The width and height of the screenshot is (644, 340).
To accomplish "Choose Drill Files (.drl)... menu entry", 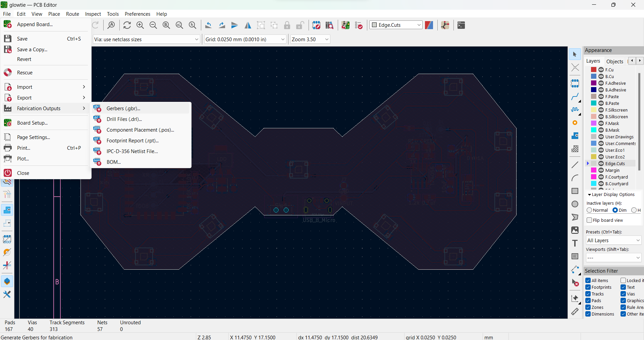I will tap(141, 119).
